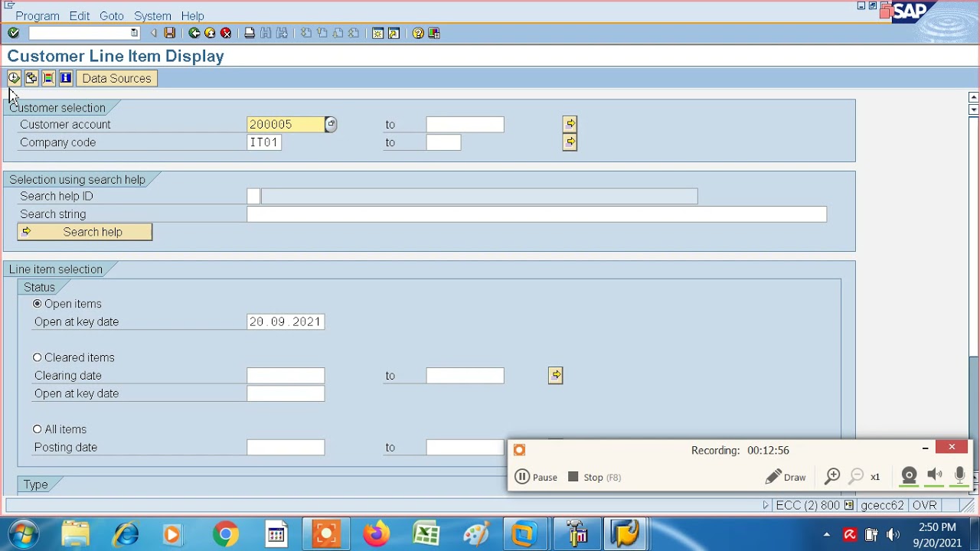Click the Clearing date from field
This screenshot has height=551, width=980.
(286, 375)
